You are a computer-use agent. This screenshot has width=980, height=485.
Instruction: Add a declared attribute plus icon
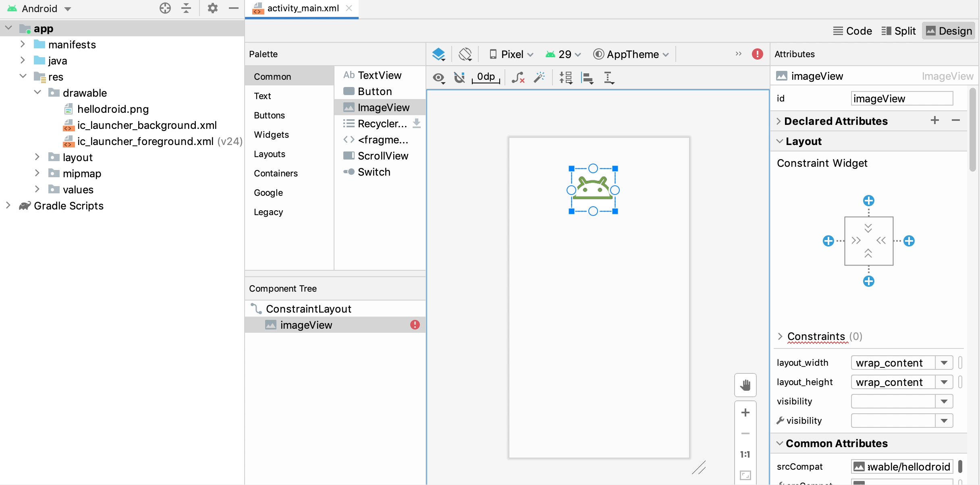[935, 120]
